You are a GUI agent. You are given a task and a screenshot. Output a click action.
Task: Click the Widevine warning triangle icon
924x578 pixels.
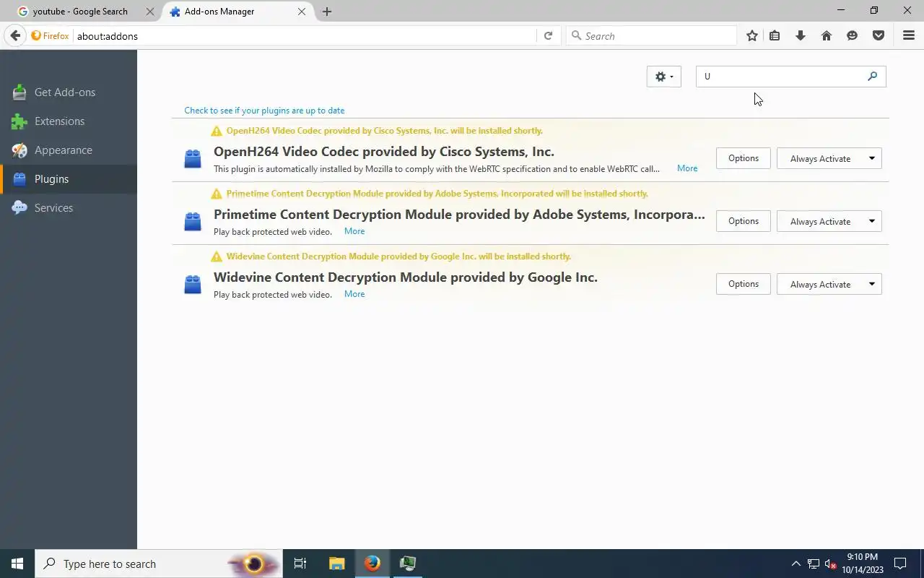216,256
